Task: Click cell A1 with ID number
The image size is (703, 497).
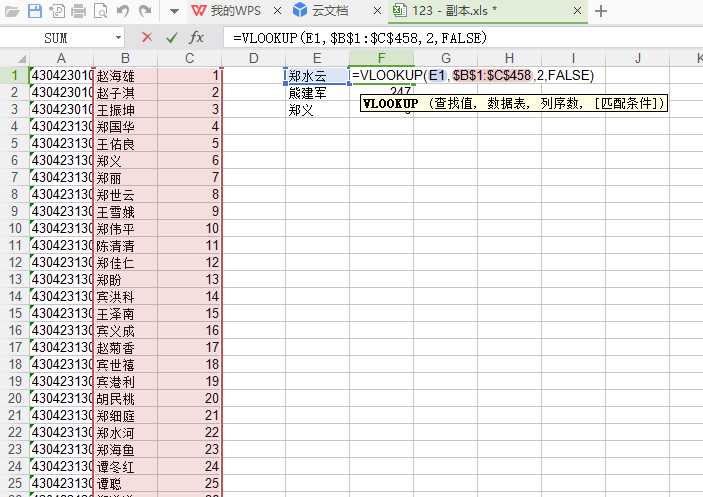Action: 61,75
